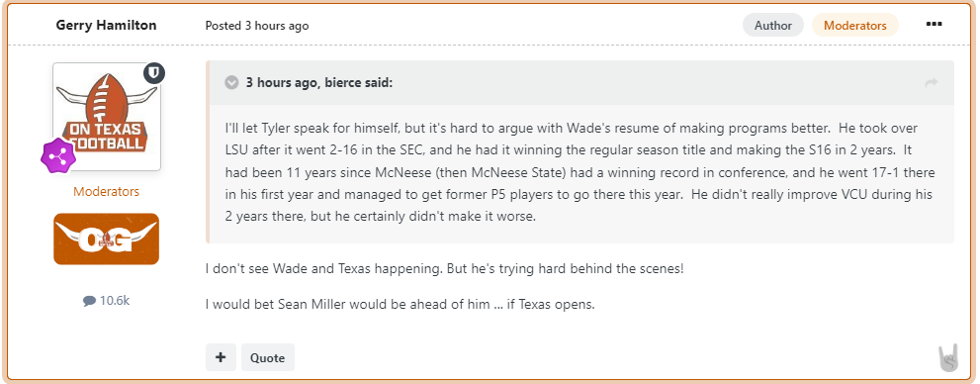This screenshot has height=384, width=980.
Task: Click inside the quoted bierce text block
Action: click(x=580, y=172)
